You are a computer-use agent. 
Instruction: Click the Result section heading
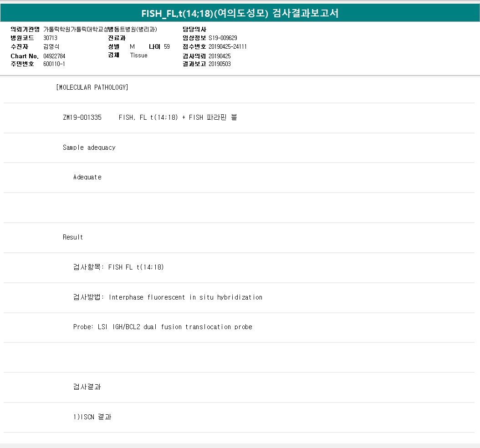click(73, 237)
